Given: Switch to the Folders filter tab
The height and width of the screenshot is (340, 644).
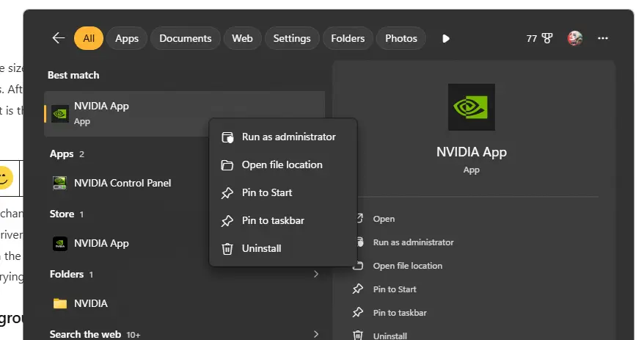Looking at the screenshot, I should (348, 38).
